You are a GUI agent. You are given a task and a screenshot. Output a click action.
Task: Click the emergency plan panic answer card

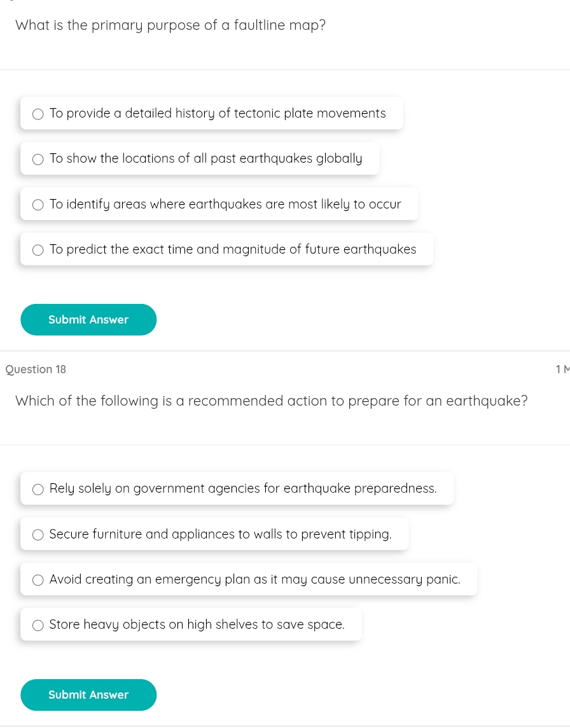249,579
